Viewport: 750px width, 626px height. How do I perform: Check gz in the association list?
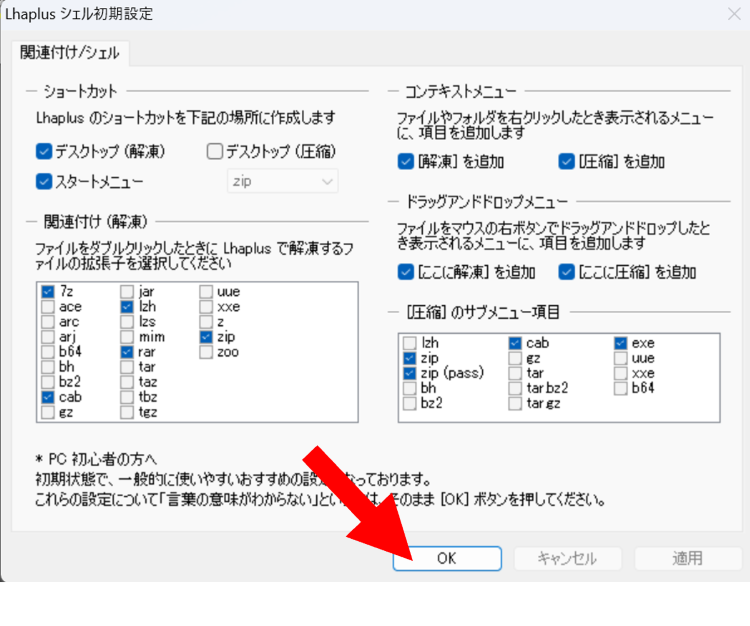pyautogui.click(x=48, y=412)
